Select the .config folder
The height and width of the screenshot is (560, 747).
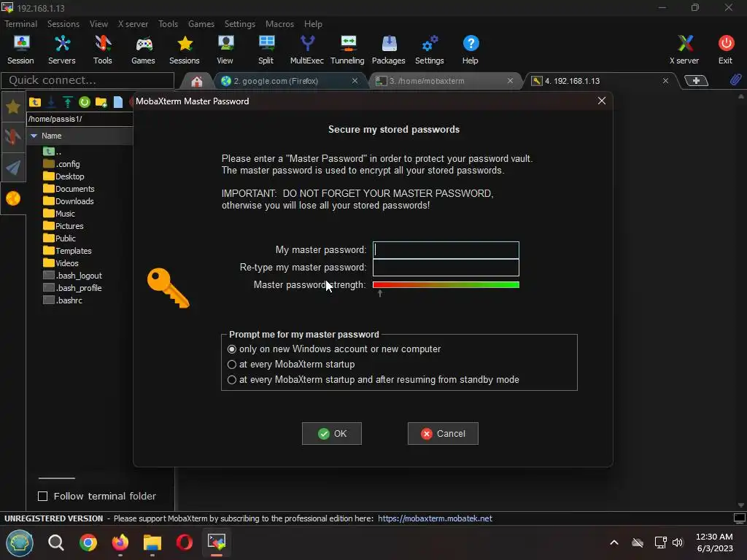pos(61,164)
